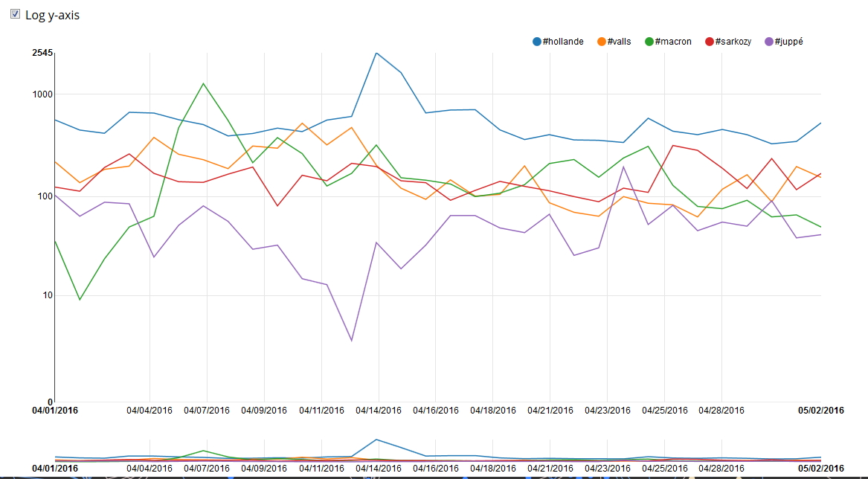Click the #hollande blue legend dot
Viewport: 868px width, 479px height.
(536, 42)
